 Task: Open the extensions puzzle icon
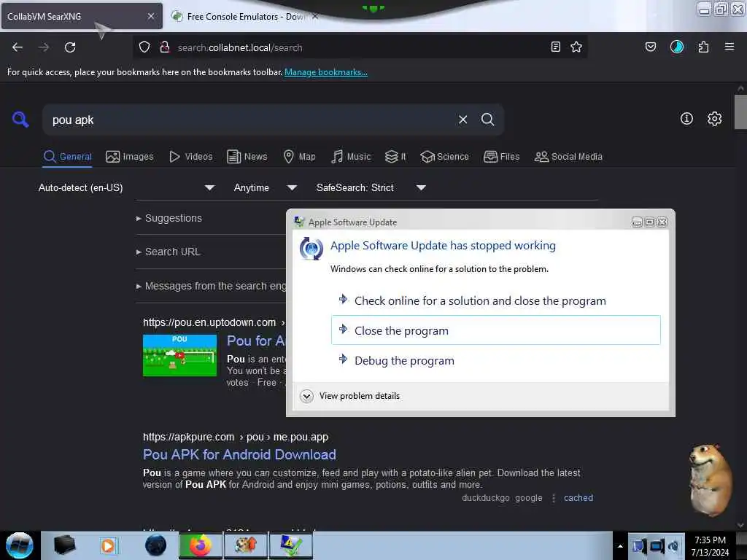[703, 47]
